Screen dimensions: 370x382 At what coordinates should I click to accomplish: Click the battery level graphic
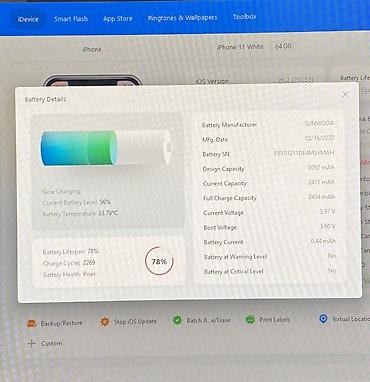pos(107,148)
